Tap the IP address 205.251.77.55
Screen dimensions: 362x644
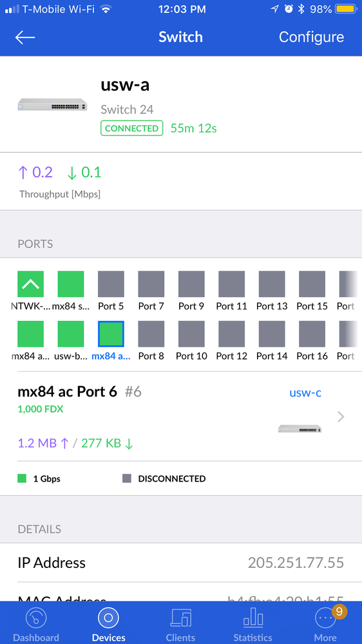[296, 563]
